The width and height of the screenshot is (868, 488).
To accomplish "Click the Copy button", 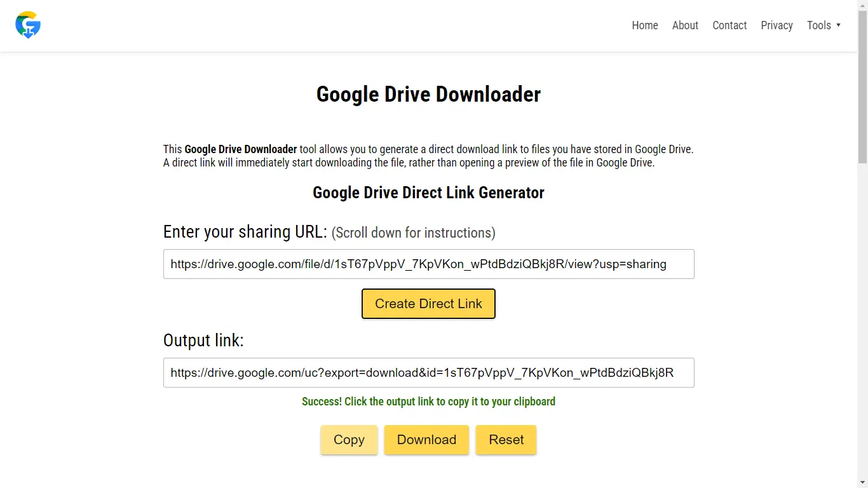I will coord(349,440).
